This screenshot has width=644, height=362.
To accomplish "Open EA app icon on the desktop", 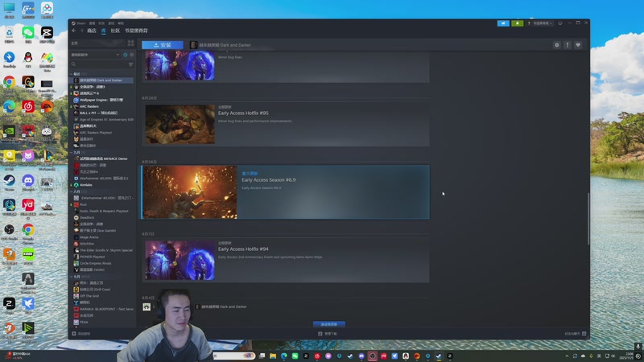I will 47,109.
